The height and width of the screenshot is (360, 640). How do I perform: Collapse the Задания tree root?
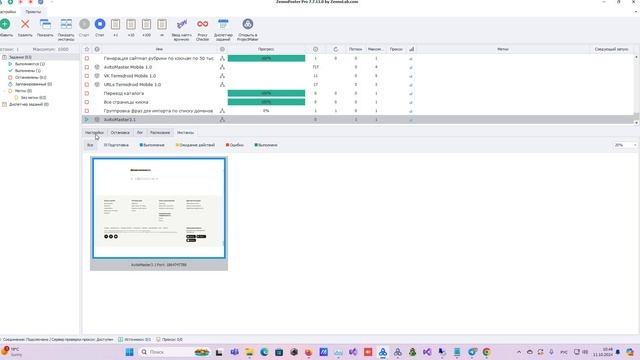pos(4,57)
